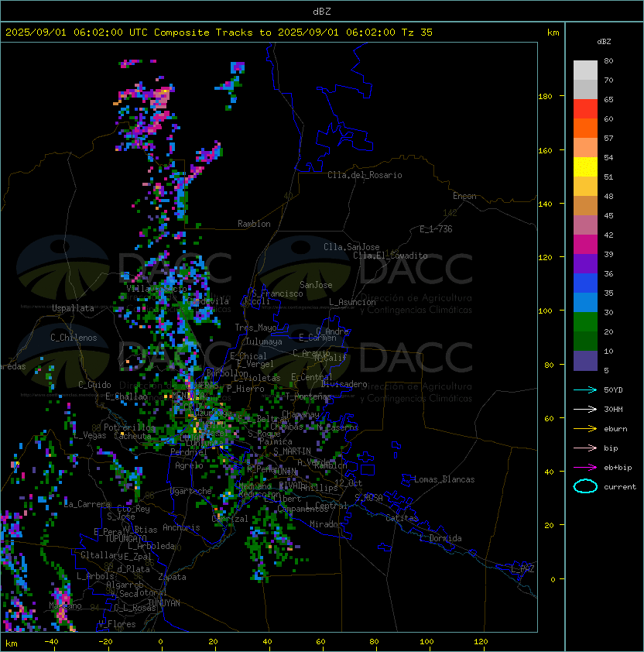Click the 'Catitas' map label
The height and width of the screenshot is (652, 644).
click(402, 518)
